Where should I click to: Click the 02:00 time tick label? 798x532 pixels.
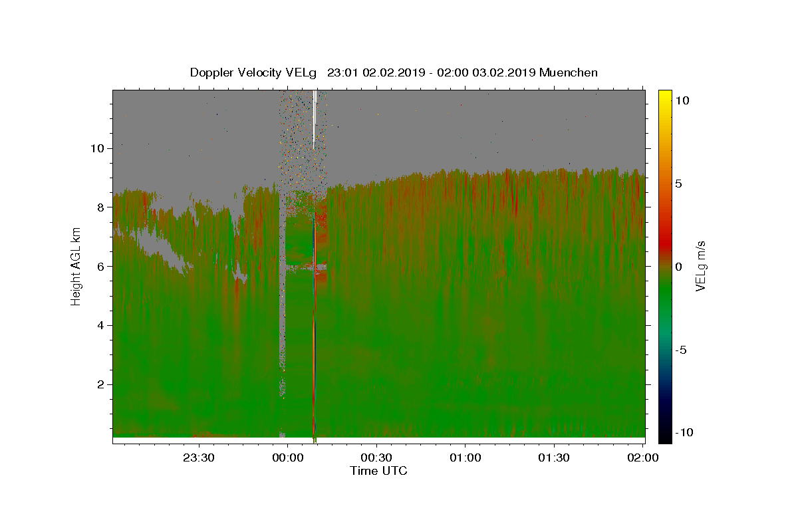[x=643, y=458]
